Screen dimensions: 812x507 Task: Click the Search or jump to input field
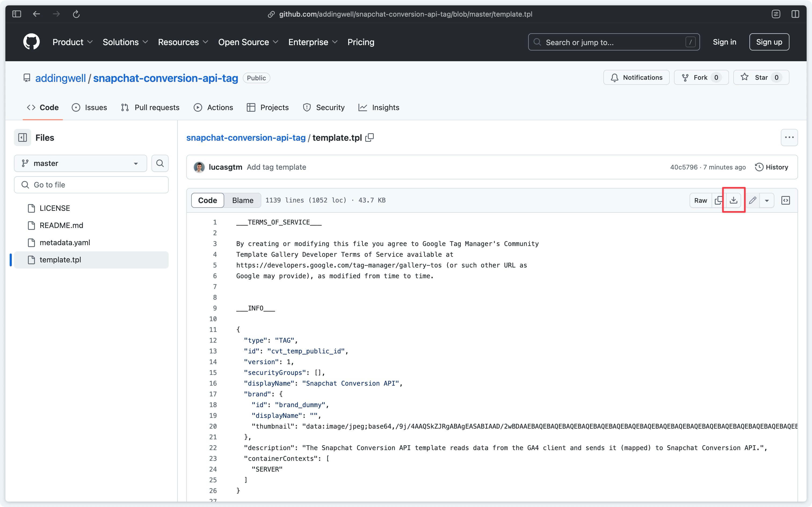pyautogui.click(x=613, y=41)
